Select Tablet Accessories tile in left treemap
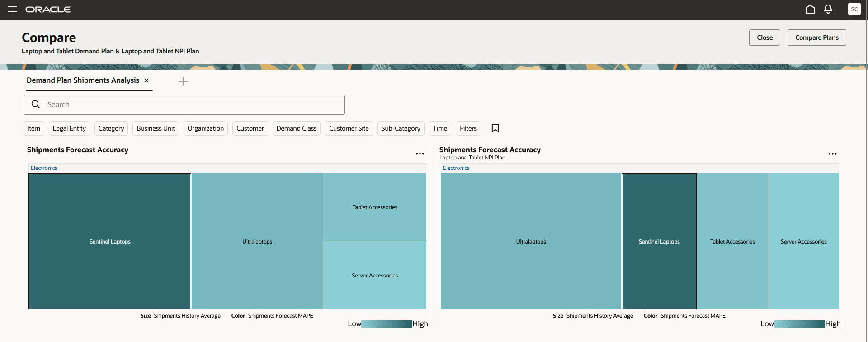Screen dimensions: 868x342 pyautogui.click(x=375, y=207)
